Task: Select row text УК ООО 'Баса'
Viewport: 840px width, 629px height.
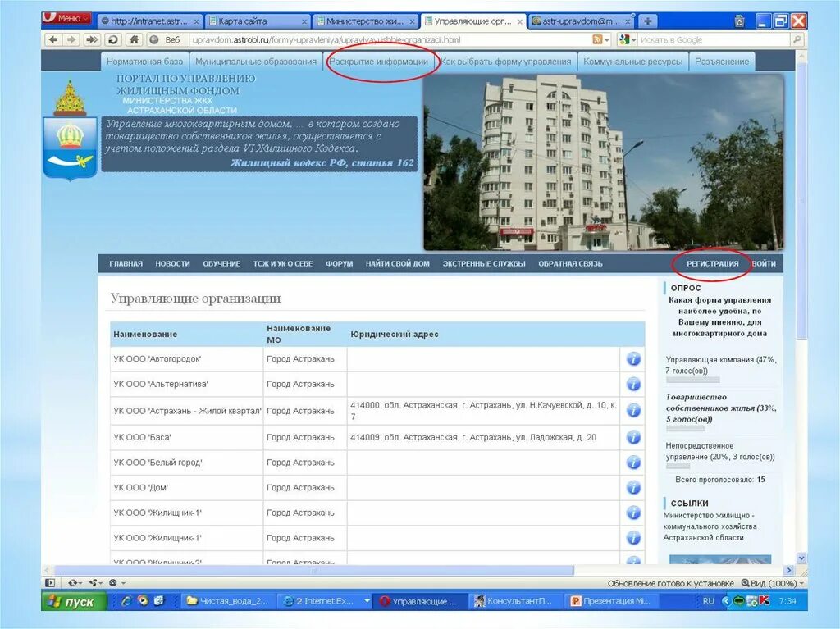Action: [x=142, y=437]
